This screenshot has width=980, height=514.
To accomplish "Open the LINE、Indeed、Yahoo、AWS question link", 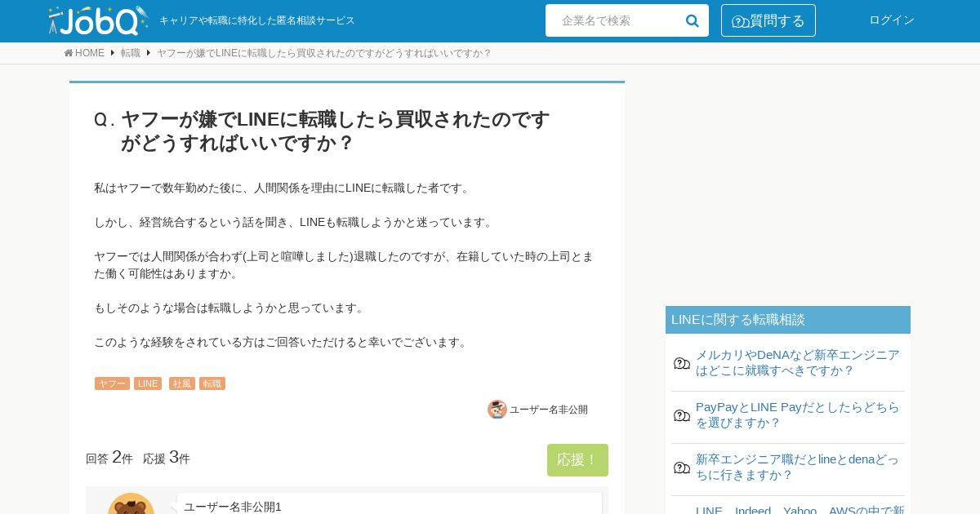I will pos(800,509).
